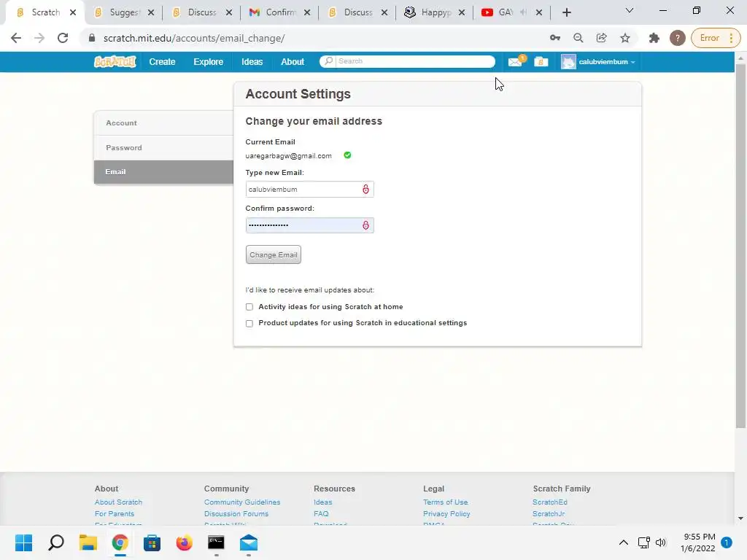This screenshot has height=560, width=747.
Task: Open the ScratchJr footer link
Action: [549, 514]
